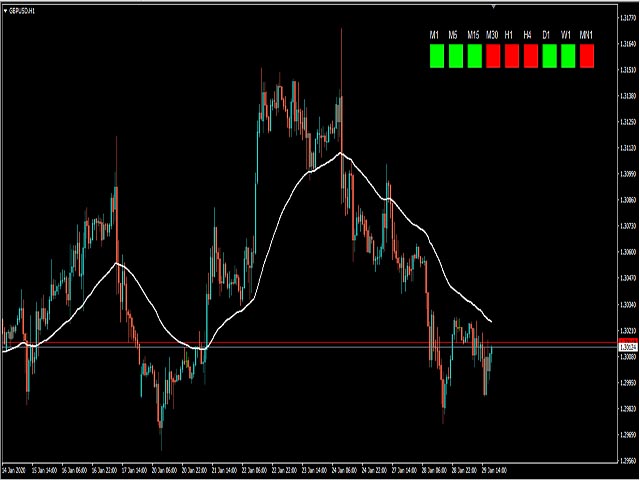Click the green W1 timeframe signal box
Image resolution: width=640 pixels, height=480 pixels.
[568, 56]
